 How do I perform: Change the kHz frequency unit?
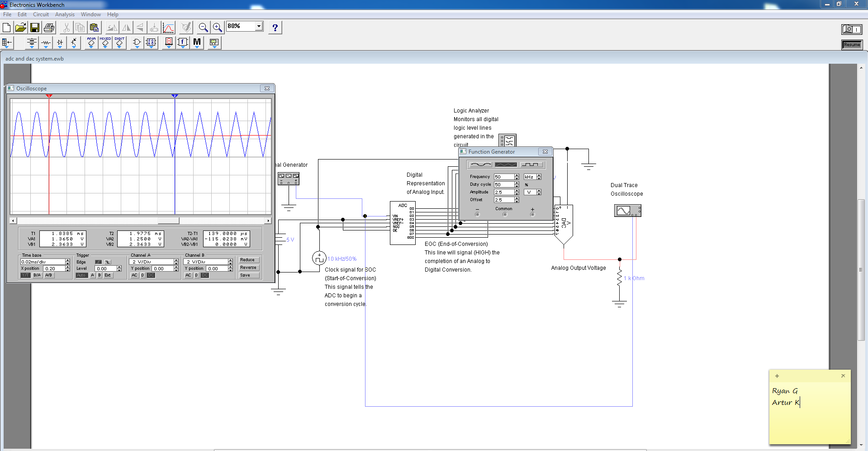(532, 177)
